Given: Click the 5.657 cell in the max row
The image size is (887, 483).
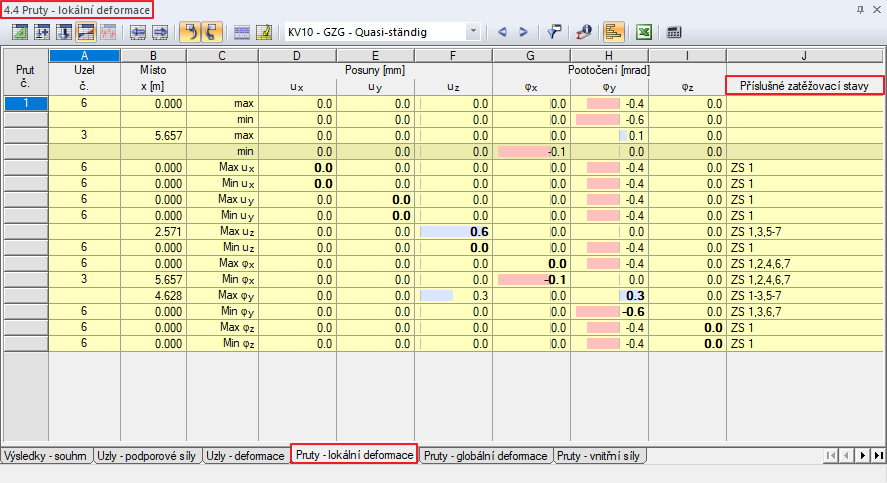Looking at the screenshot, I should click(153, 136).
